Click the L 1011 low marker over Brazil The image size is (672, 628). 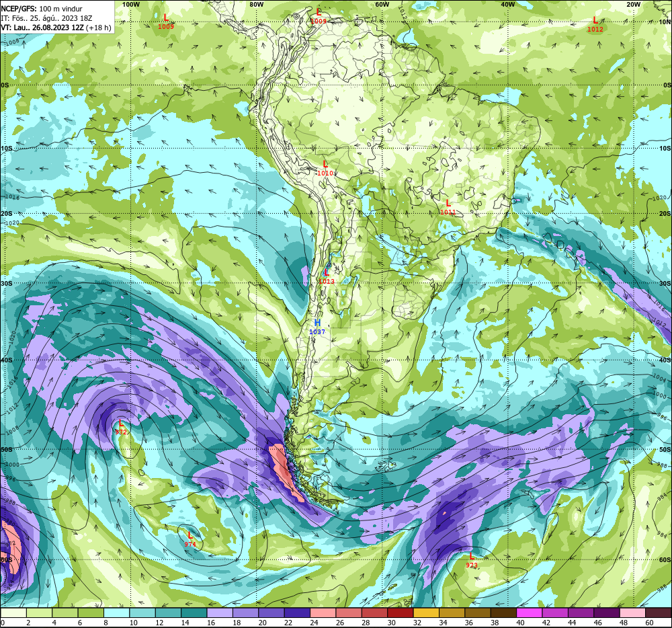[448, 208]
